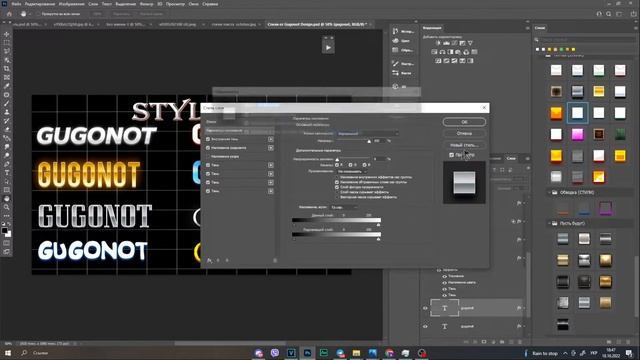Open the File menu
This screenshot has width=640, height=360.
click(x=16, y=4)
